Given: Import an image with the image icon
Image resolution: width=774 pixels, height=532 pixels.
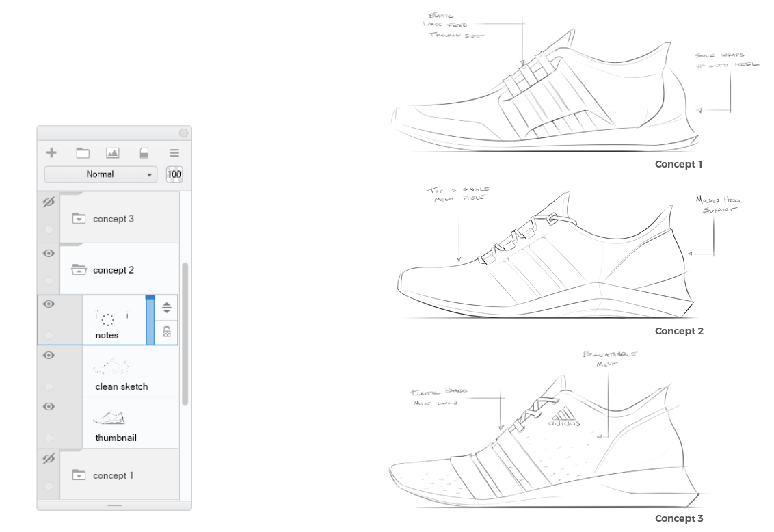Looking at the screenshot, I should [112, 152].
